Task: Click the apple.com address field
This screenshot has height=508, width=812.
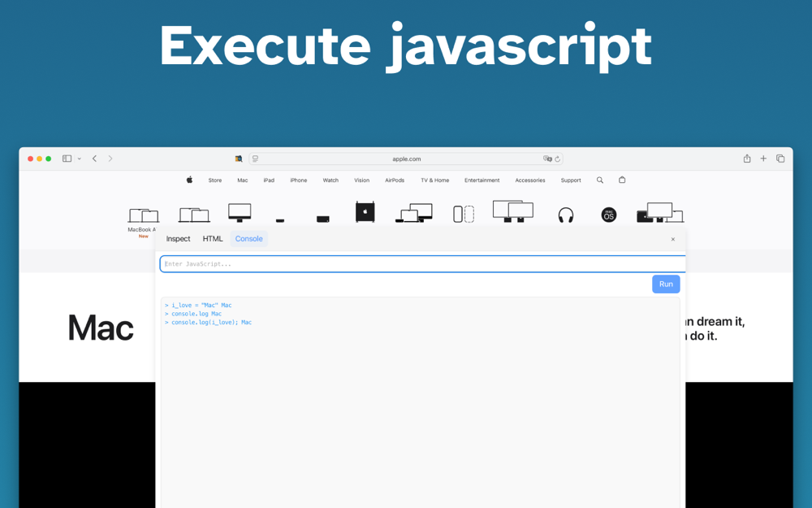Action: (x=406, y=158)
